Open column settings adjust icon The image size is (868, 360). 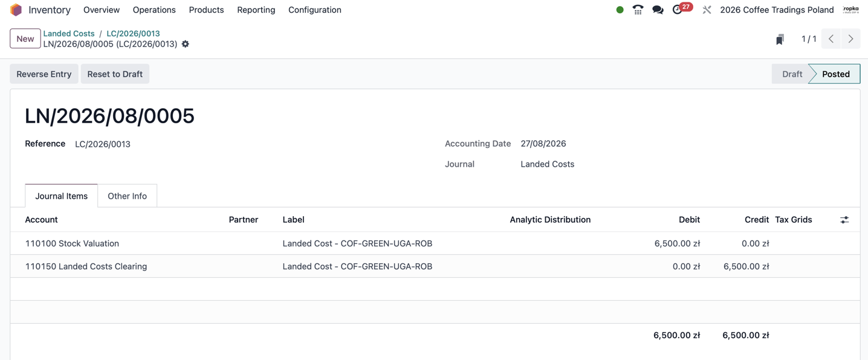coord(844,220)
